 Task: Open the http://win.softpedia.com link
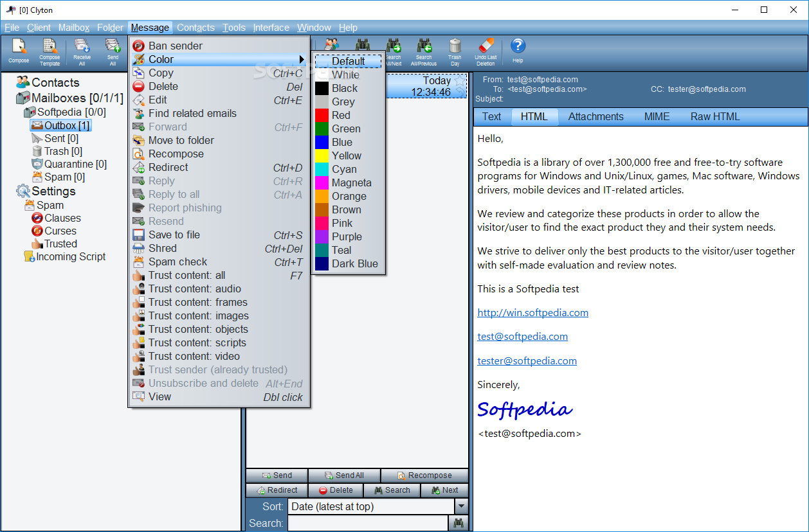tap(532, 313)
